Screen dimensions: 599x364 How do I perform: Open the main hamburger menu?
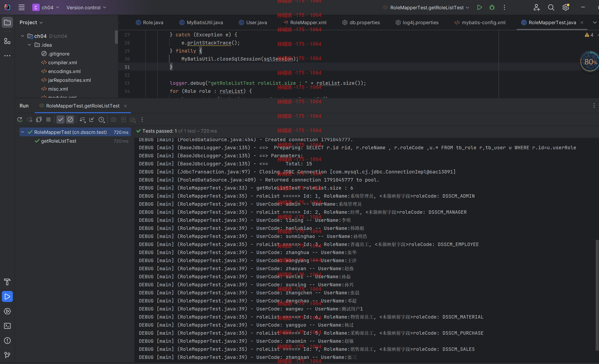coord(22,7)
